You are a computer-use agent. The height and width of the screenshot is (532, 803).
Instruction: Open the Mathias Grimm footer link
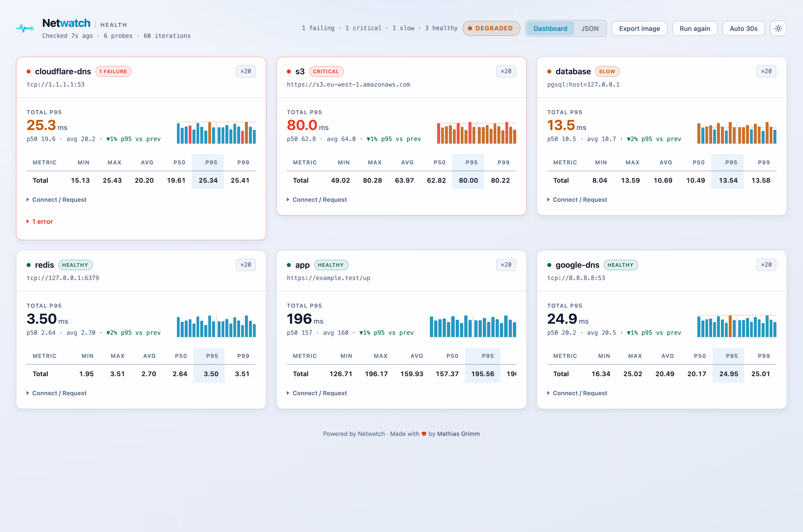458,434
